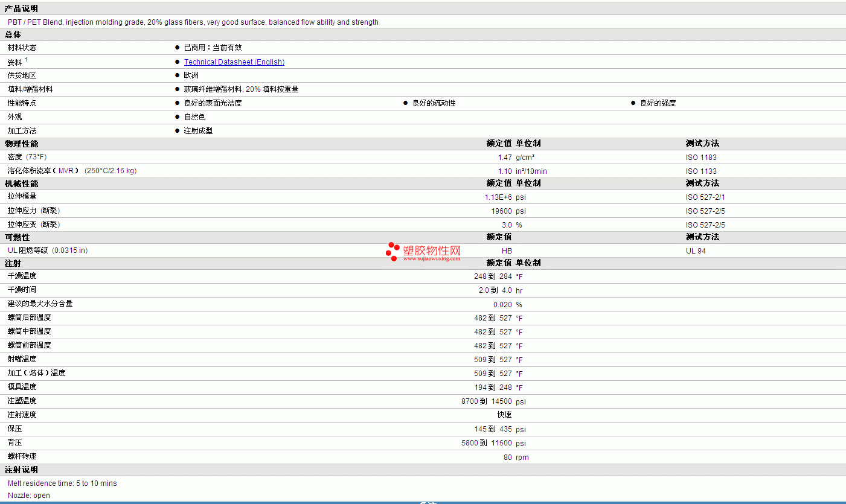The image size is (846, 504).
Task: Click the 注塑温度 row label
Action: 22,401
